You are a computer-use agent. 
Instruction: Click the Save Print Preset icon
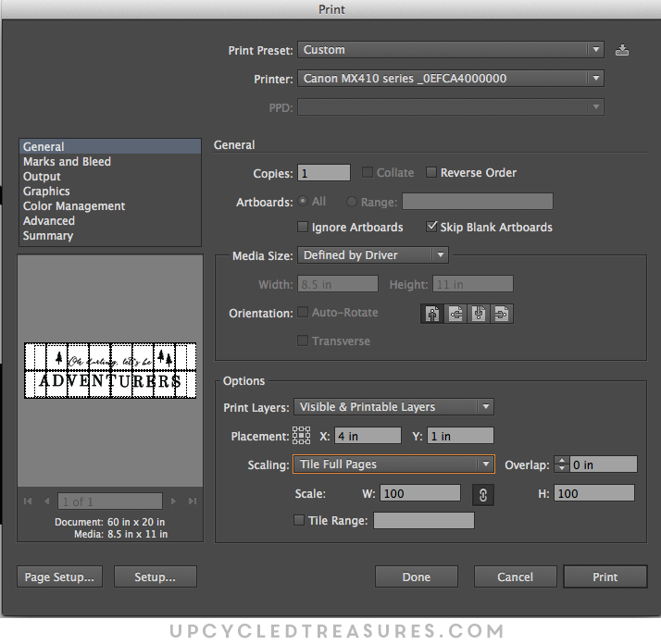click(x=622, y=50)
